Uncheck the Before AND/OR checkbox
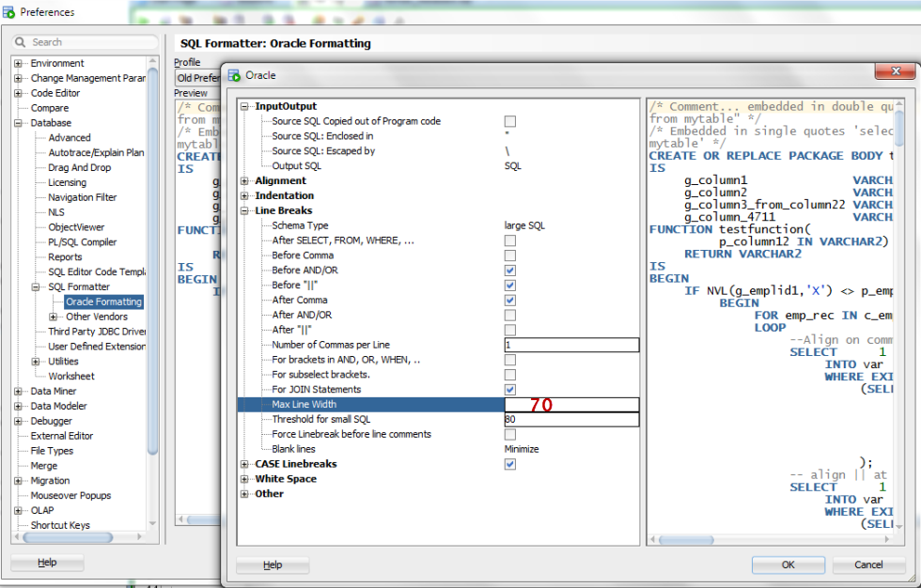921x588 pixels. [x=509, y=271]
